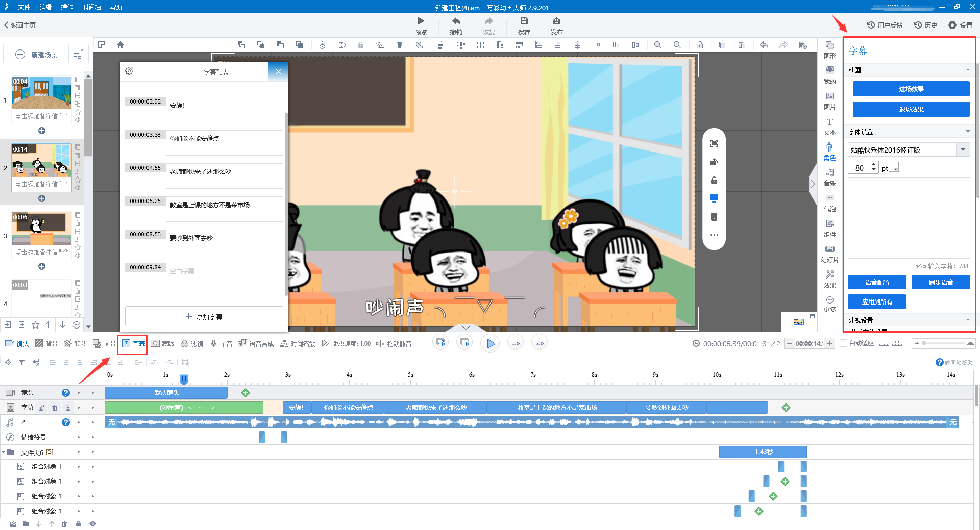Image resolution: width=980 pixels, height=530 pixels.
Task: Click the delete trash icon in canvas toolbar
Action: (400, 45)
